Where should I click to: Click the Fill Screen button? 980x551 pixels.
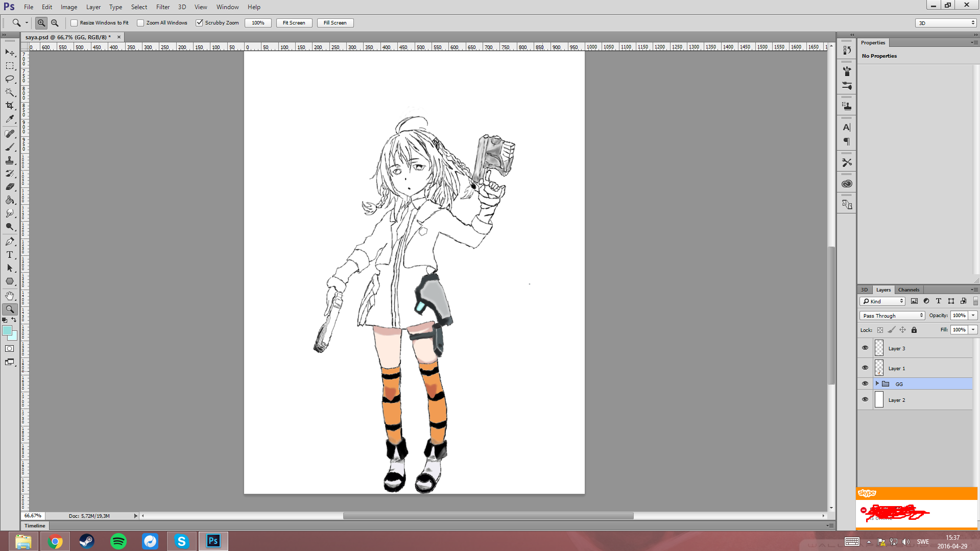coord(335,23)
